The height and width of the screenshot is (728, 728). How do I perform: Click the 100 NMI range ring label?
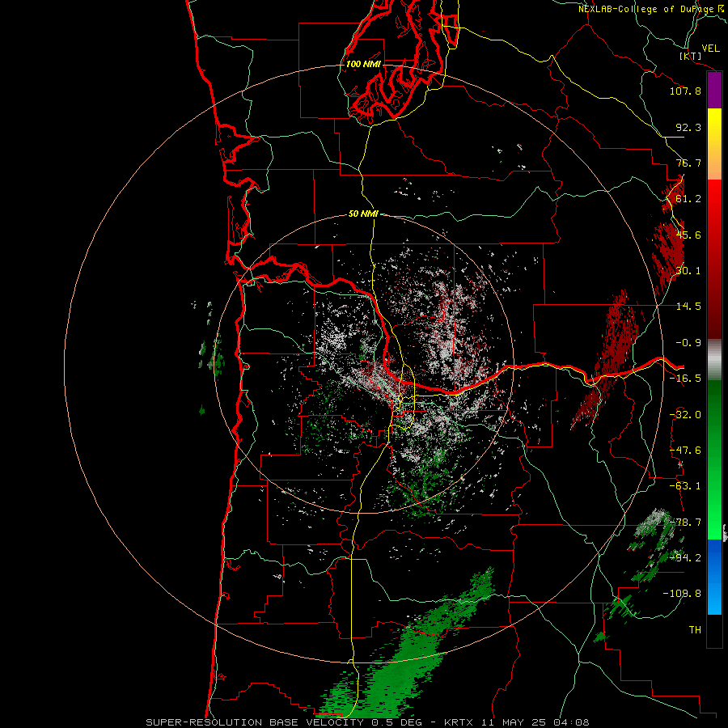[x=363, y=64]
